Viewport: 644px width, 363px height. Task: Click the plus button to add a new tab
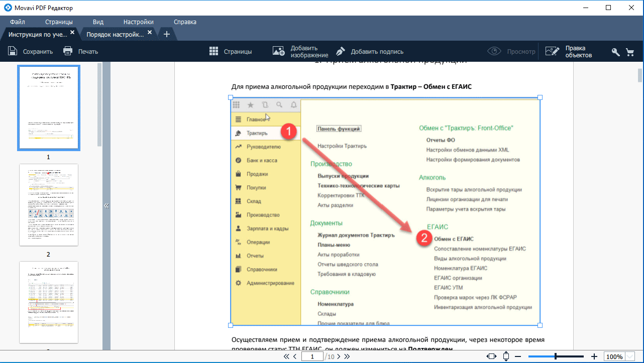(167, 34)
